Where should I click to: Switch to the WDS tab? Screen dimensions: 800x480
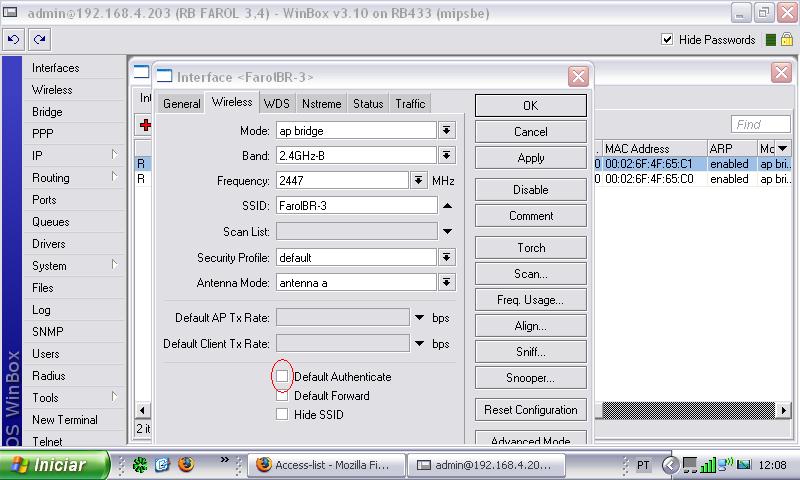pos(277,104)
